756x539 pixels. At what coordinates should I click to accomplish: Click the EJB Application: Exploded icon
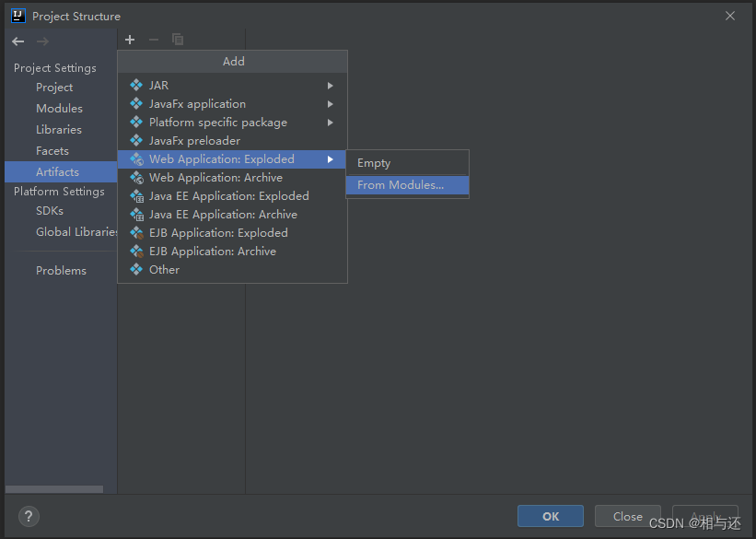[137, 233]
